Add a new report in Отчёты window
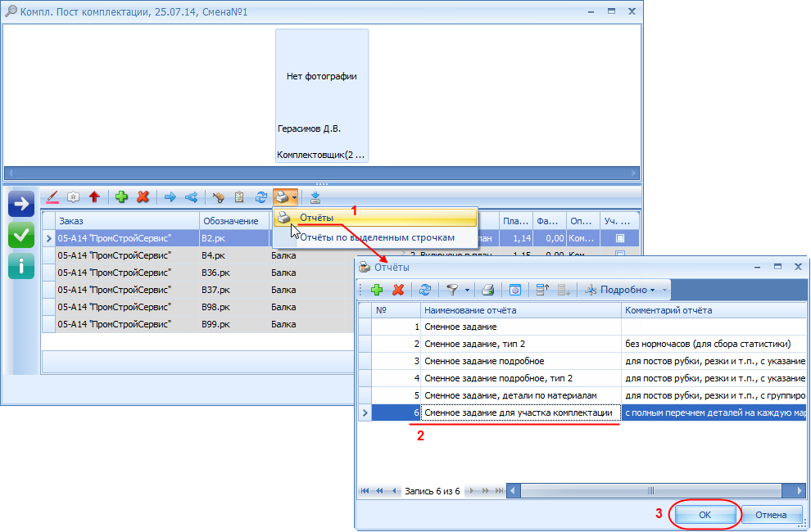This screenshot has height=532, width=811. coord(377,290)
